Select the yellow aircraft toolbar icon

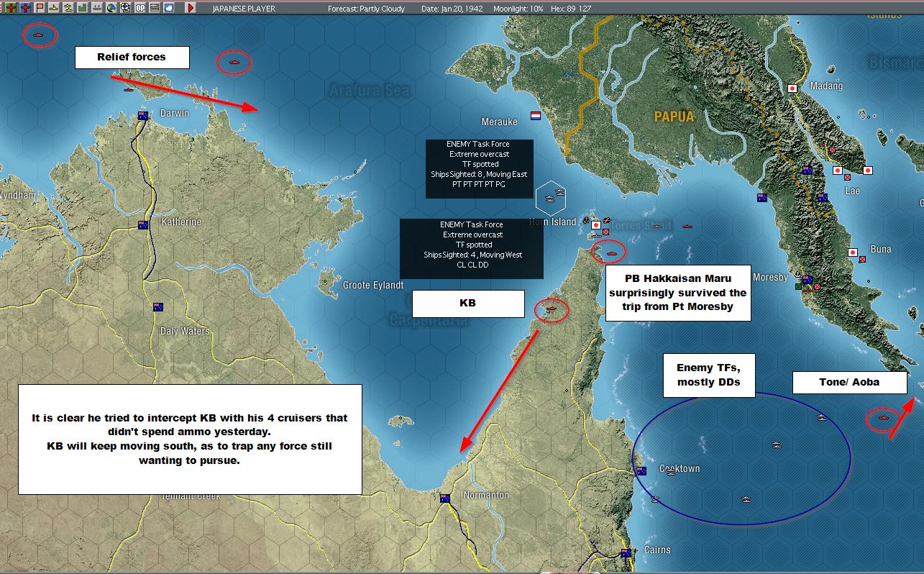[53, 8]
